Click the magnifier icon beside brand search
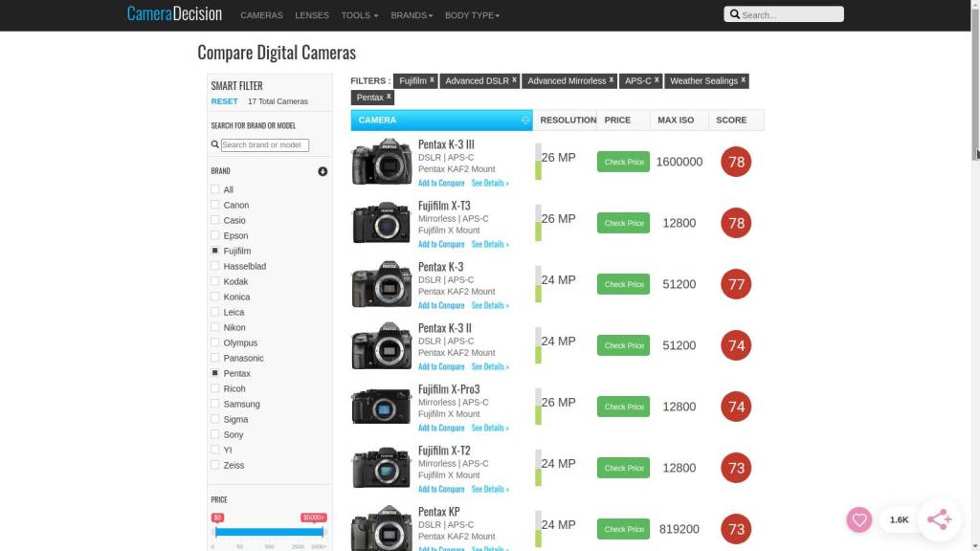 (x=215, y=144)
